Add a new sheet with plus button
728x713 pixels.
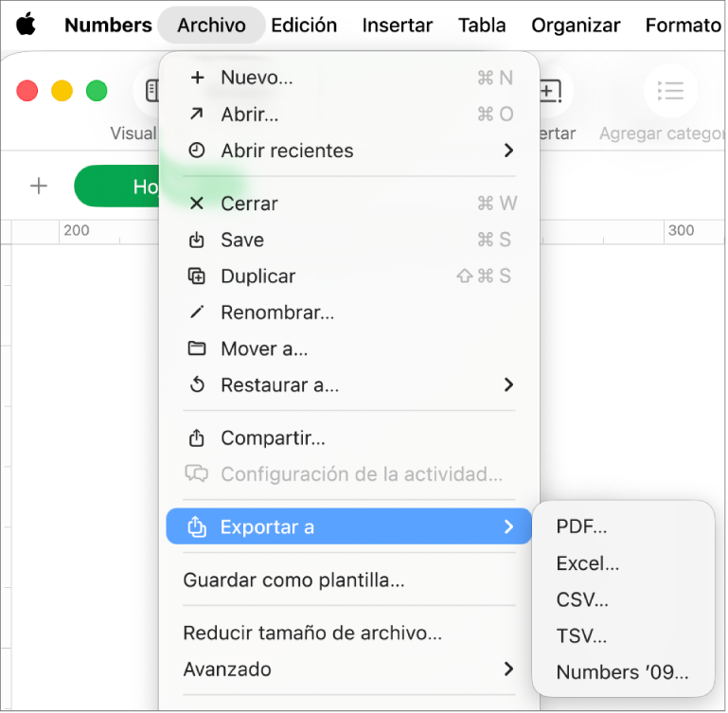tap(39, 186)
